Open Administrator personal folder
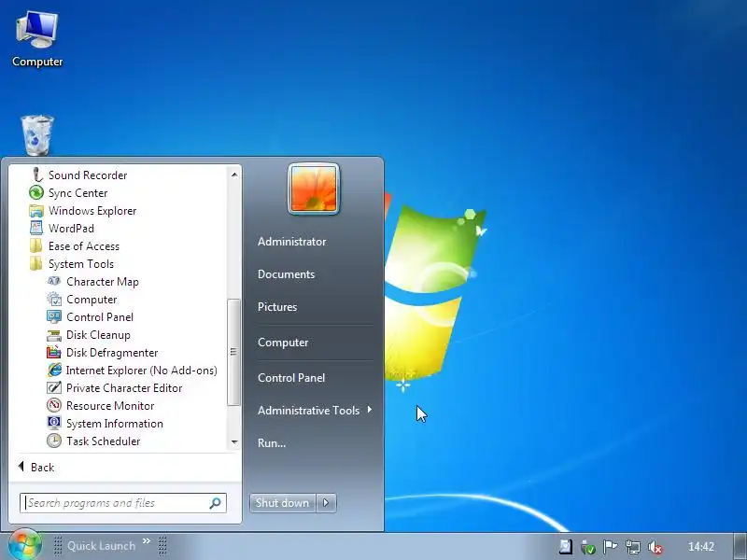This screenshot has width=747, height=560. [292, 242]
